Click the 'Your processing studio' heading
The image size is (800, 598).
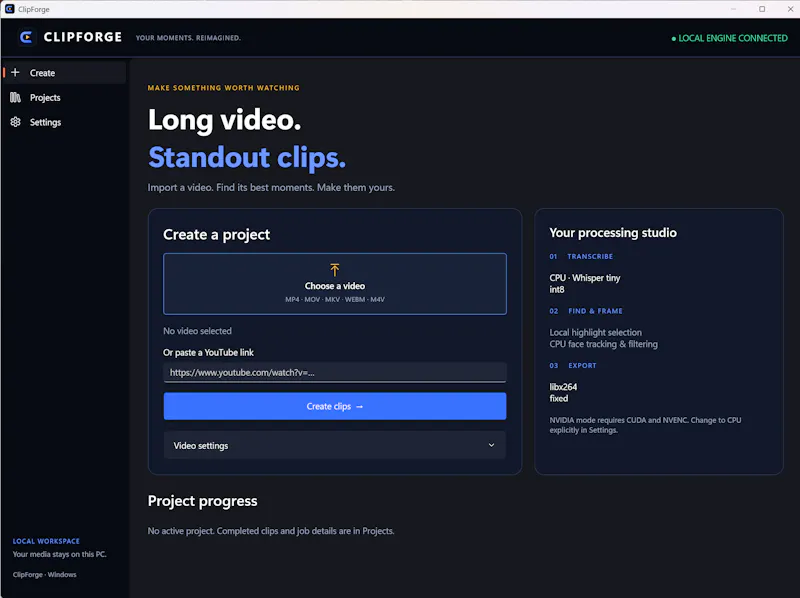(613, 233)
